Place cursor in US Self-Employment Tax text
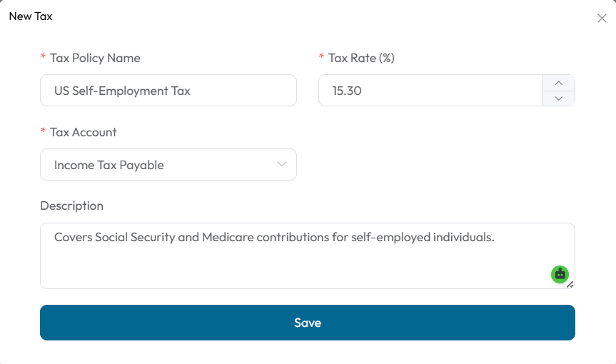Viewport: 616px width, 364px height. [x=122, y=91]
